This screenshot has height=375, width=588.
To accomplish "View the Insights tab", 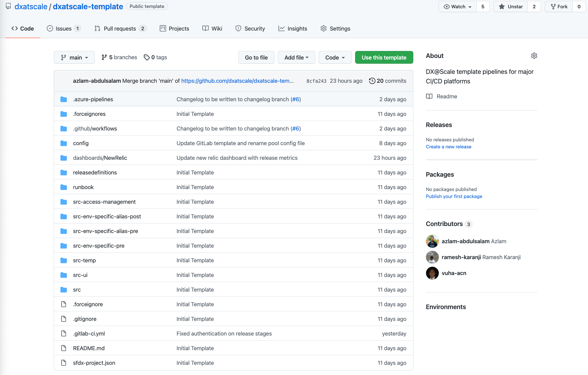I will pos(293,28).
